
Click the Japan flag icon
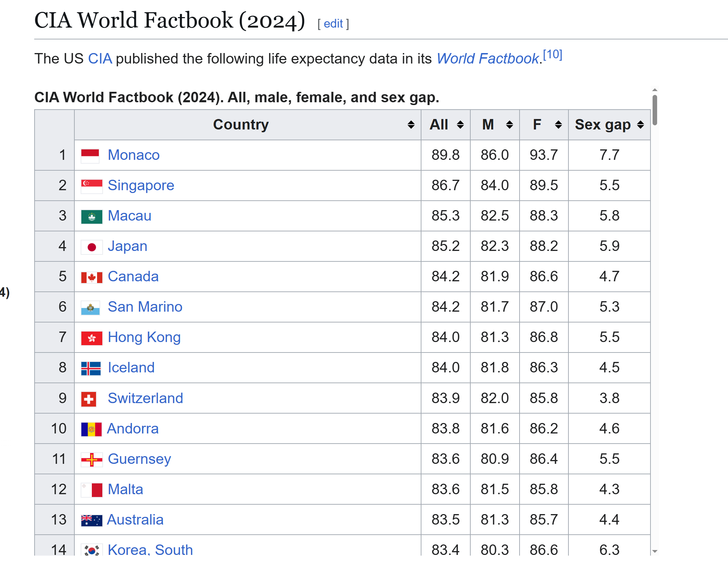[91, 247]
